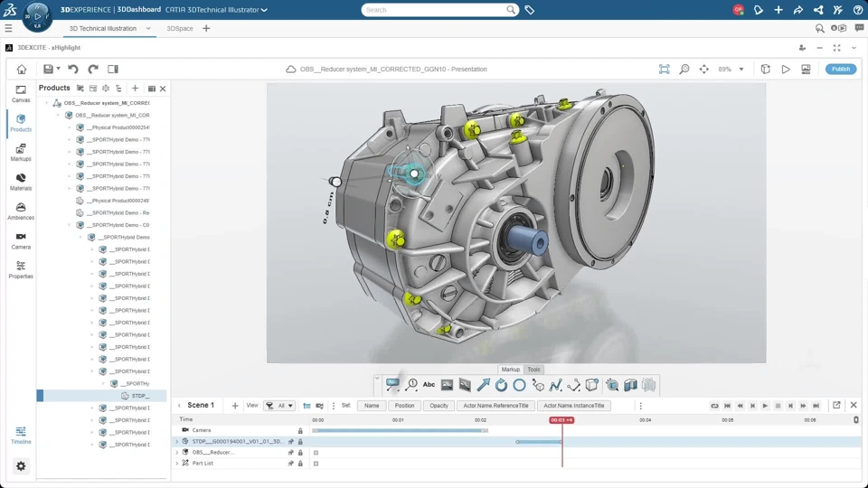This screenshot has height=488, width=868.
Task: Click the fit-all-in view icon
Action: coord(665,69)
